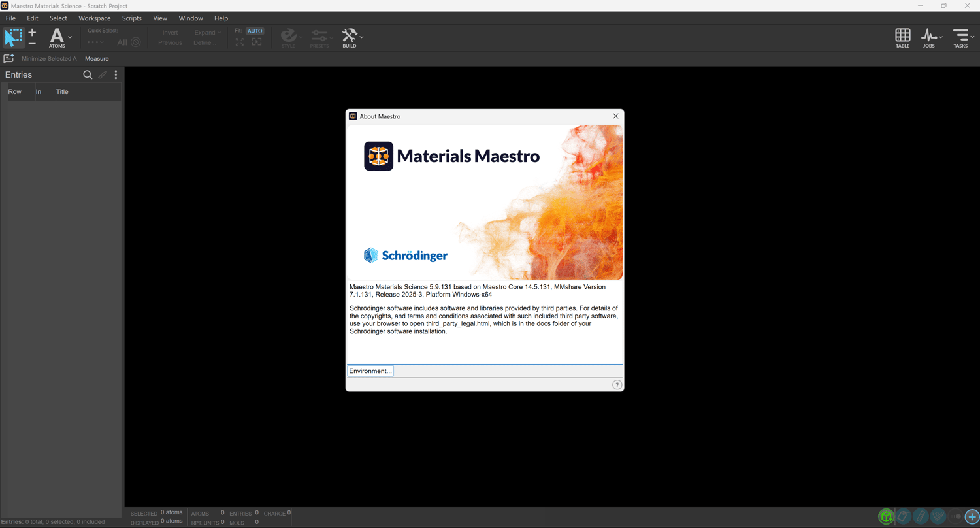
Task: Open the File menu
Action: pos(10,18)
